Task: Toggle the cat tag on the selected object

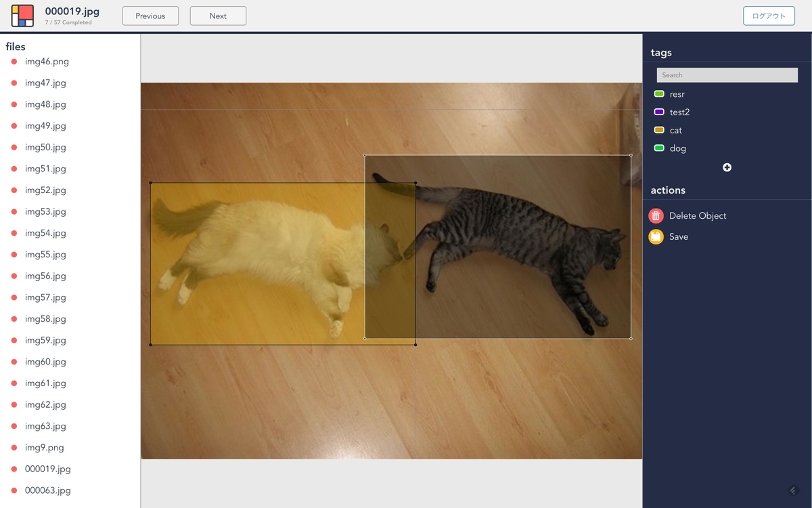Action: tap(675, 130)
